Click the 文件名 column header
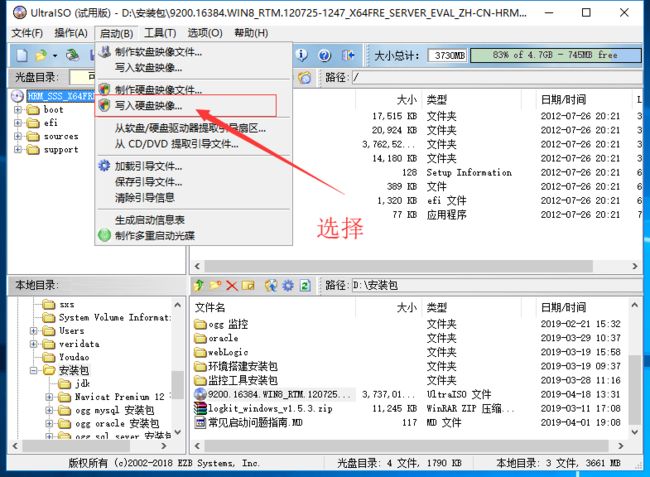The height and width of the screenshot is (477, 650). (x=210, y=307)
